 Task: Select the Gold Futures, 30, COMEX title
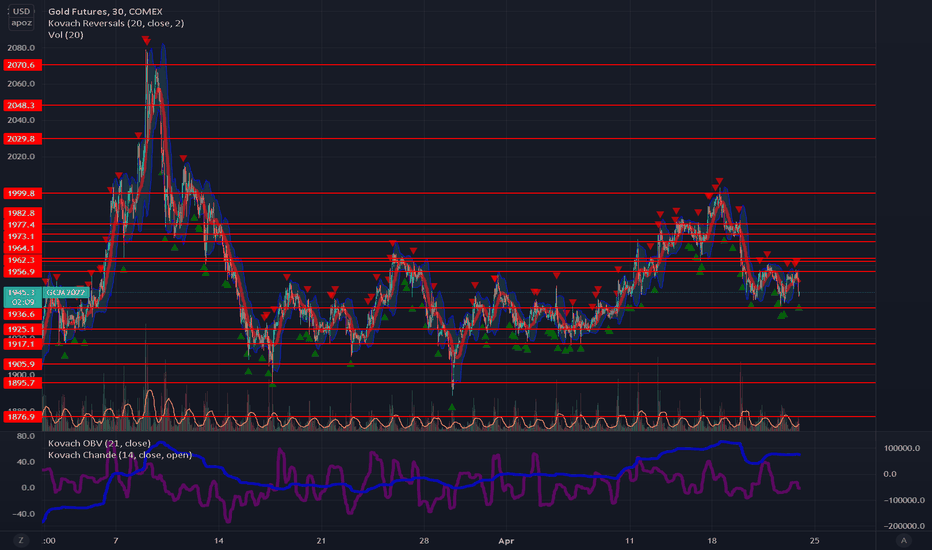point(105,11)
